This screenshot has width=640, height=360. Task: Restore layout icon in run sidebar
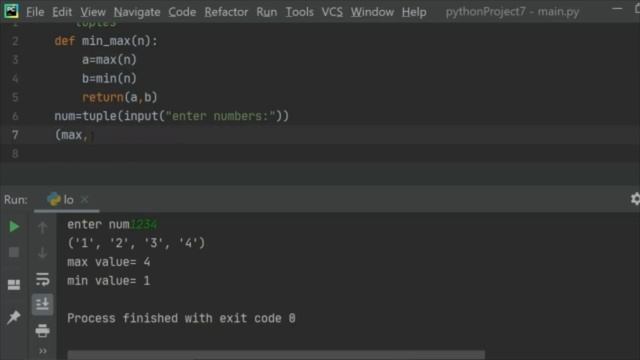14,284
